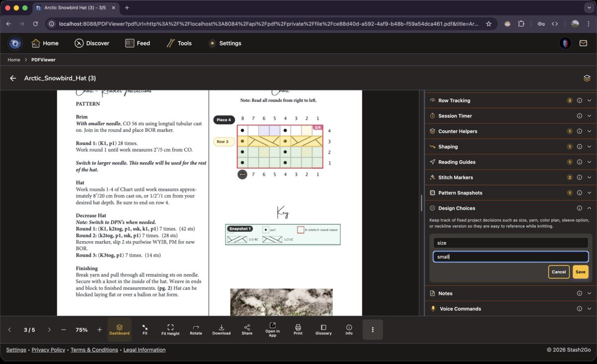Activate Fit Height view mode
Screen dimensions: 597x364
(170, 329)
